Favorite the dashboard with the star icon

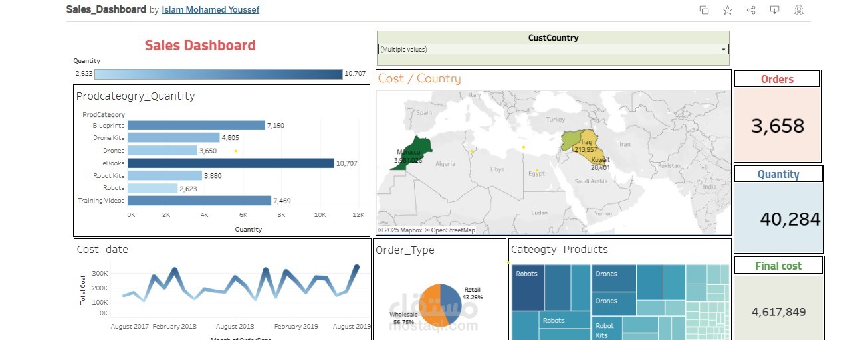pos(728,10)
